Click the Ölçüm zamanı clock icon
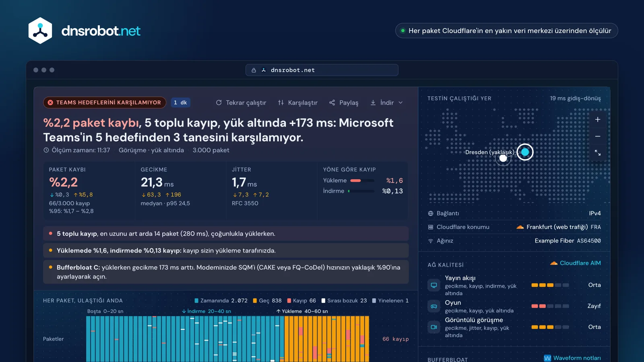Viewport: 644px width, 362px height. coord(46,150)
